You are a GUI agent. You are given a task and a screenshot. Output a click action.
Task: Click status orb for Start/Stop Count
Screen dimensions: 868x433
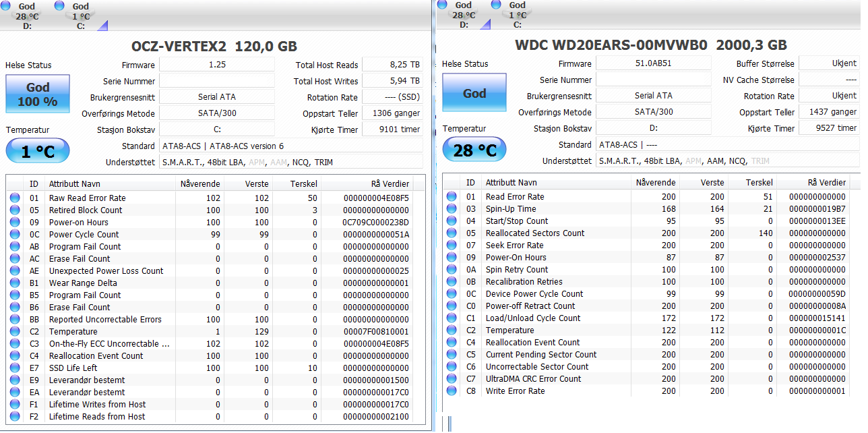[452, 221]
